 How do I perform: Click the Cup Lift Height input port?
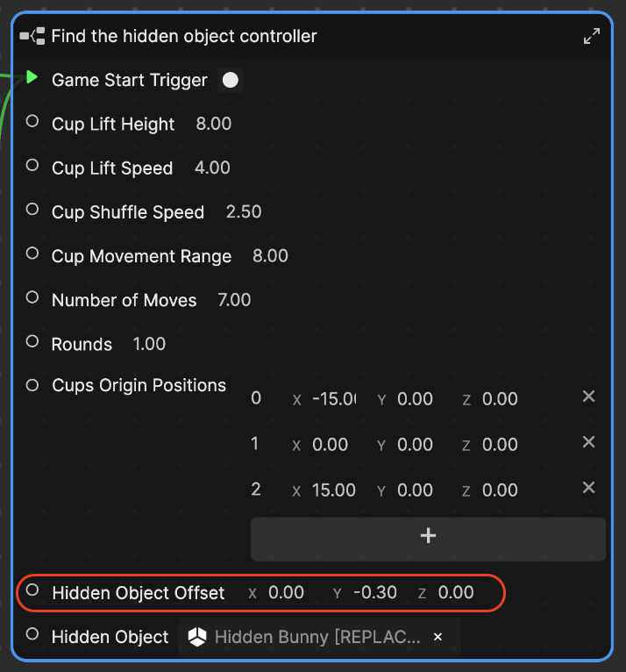coord(32,122)
